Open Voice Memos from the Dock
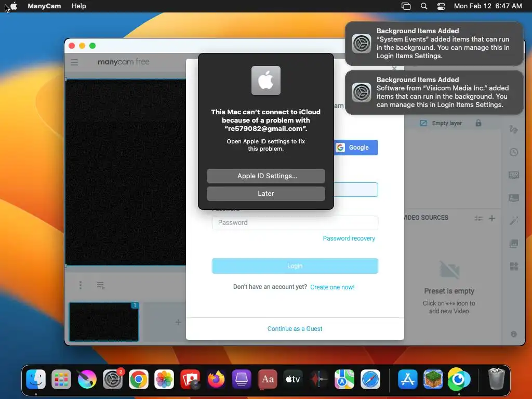This screenshot has height=399, width=532. coord(318,379)
